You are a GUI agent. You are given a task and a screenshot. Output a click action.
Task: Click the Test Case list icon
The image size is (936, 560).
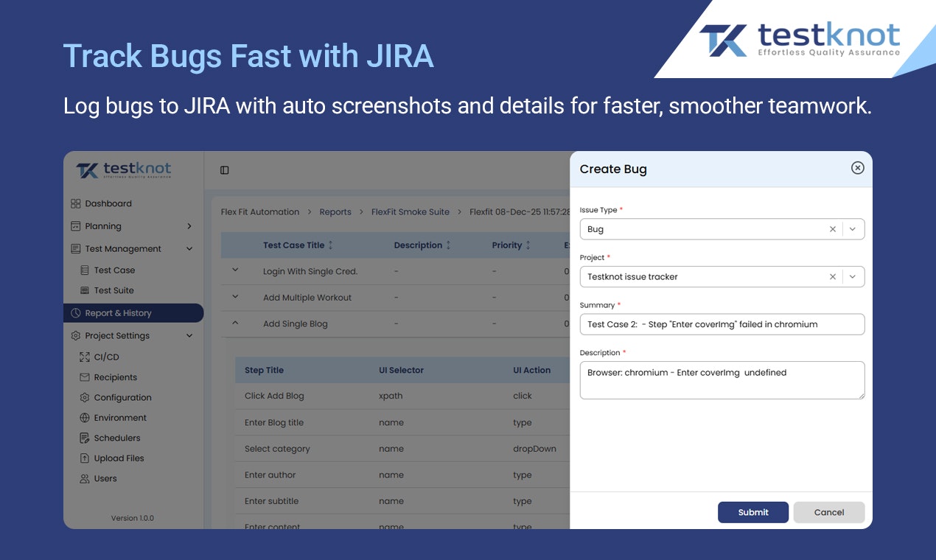click(x=85, y=270)
